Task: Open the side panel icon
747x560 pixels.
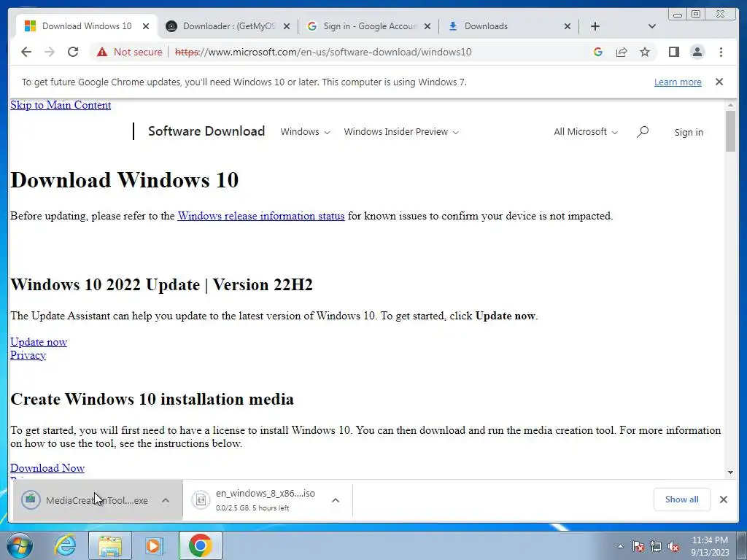Action: click(673, 52)
